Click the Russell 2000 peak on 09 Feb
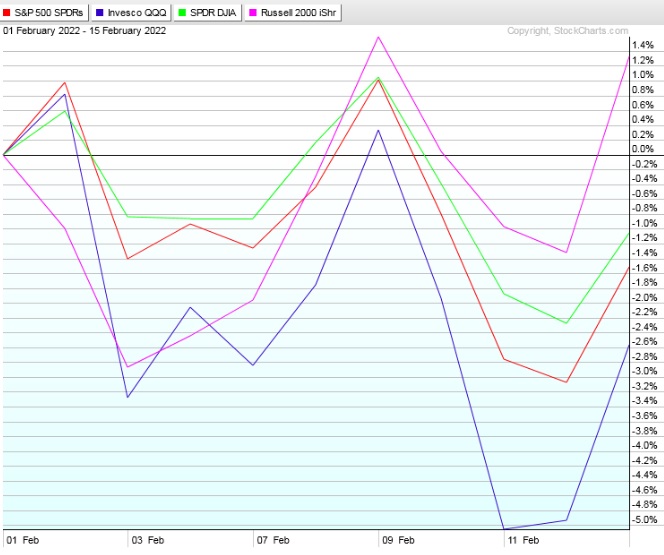Viewport: 664px width, 555px height. click(378, 37)
